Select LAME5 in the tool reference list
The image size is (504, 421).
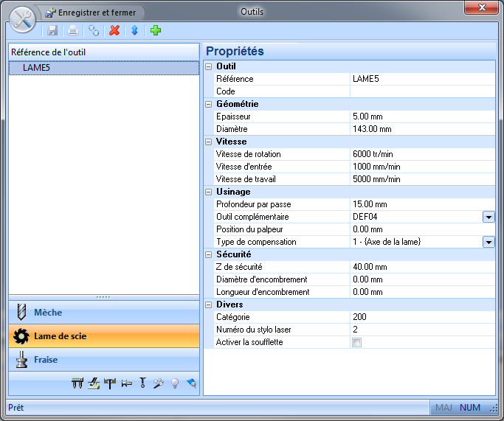(x=37, y=67)
